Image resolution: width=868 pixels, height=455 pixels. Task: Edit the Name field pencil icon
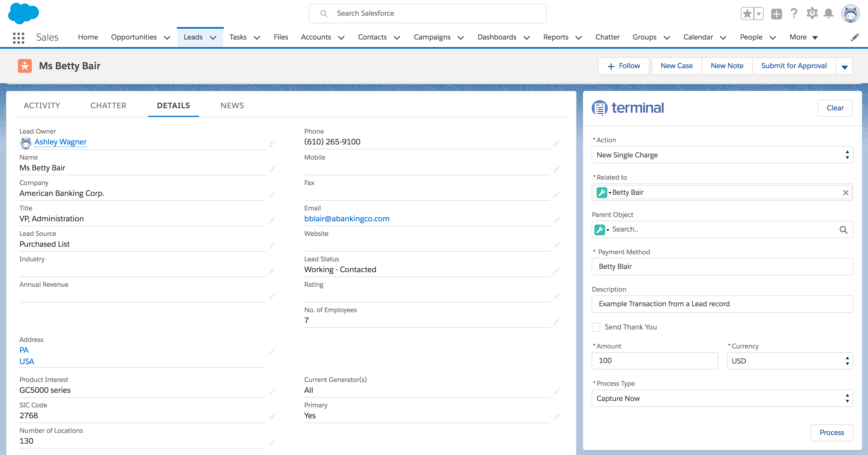point(272,169)
